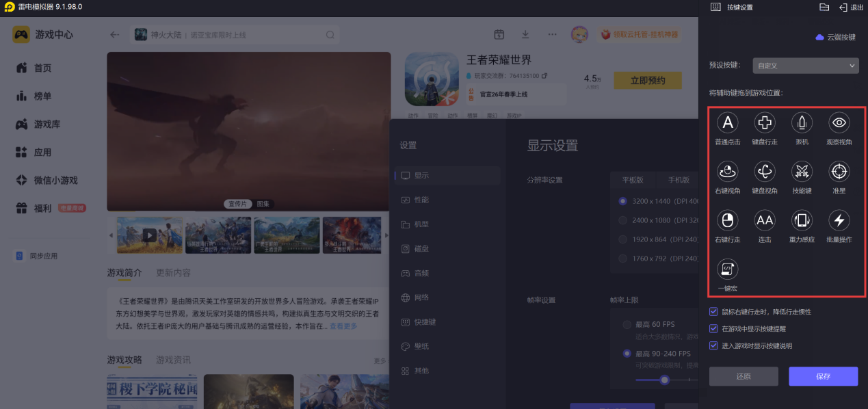The image size is (868, 409).
Task: Switch to the 手机版 resolution tab
Action: click(x=673, y=180)
